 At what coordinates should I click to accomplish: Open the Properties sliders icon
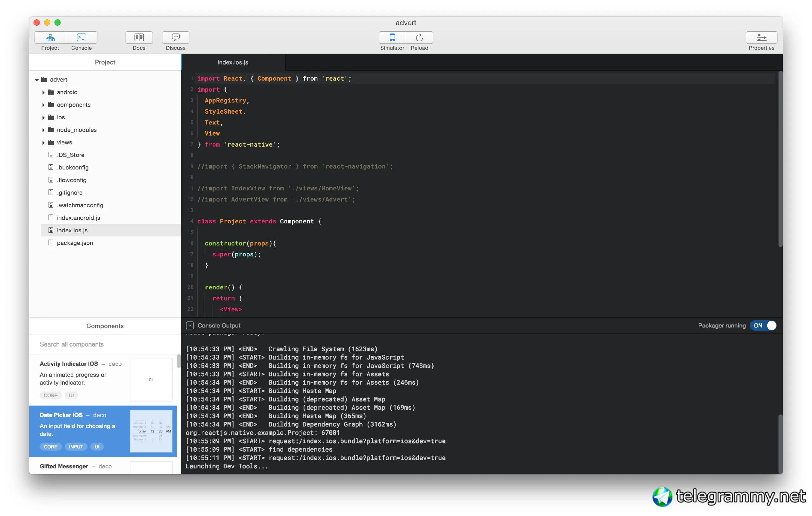[x=761, y=37]
